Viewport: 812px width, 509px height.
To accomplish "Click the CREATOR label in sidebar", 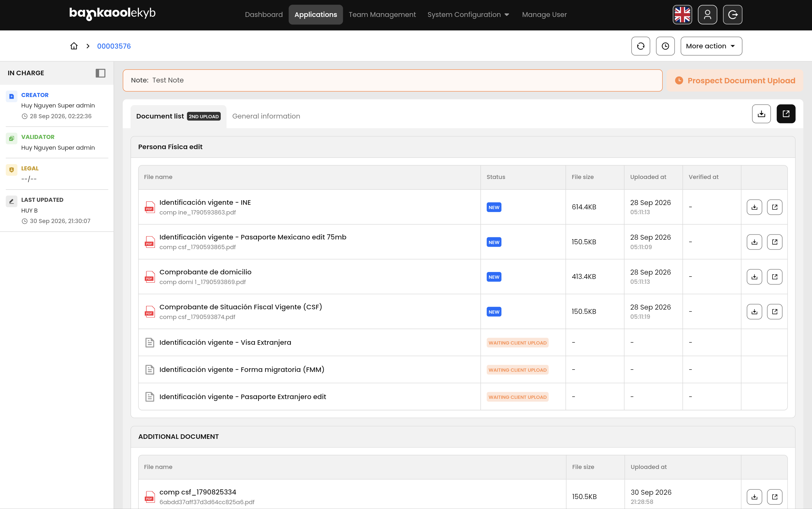I will (35, 95).
